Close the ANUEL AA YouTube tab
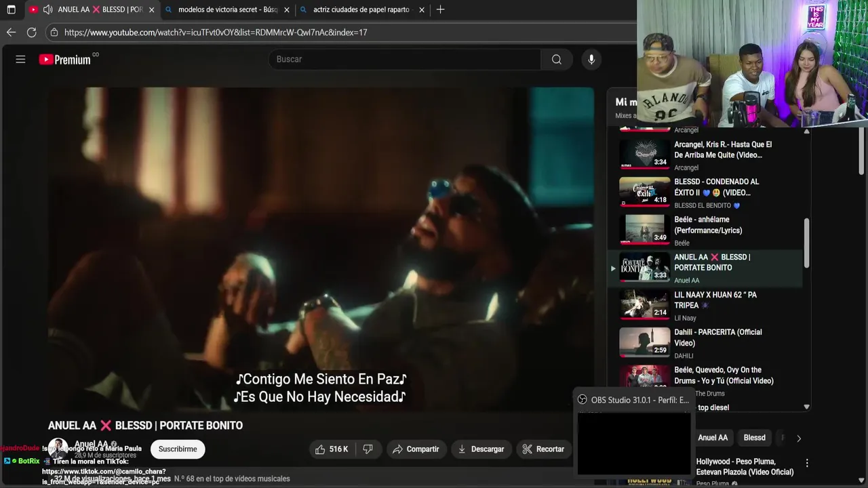This screenshot has width=868, height=488. click(151, 9)
